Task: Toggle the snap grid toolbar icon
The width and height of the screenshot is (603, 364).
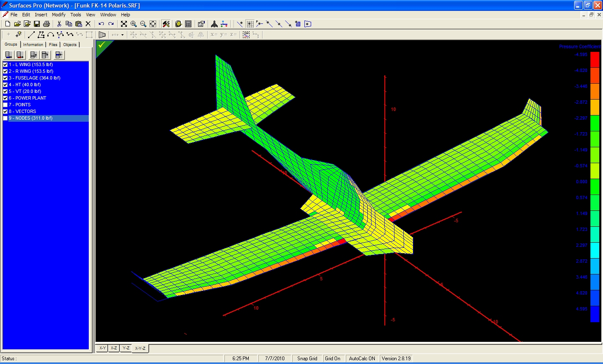Action: 250,24
